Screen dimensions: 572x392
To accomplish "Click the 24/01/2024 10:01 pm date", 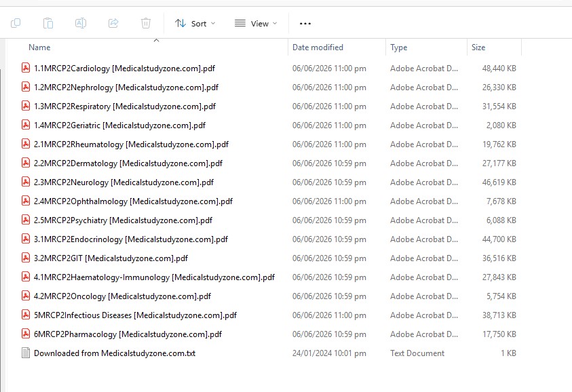I will pos(329,353).
